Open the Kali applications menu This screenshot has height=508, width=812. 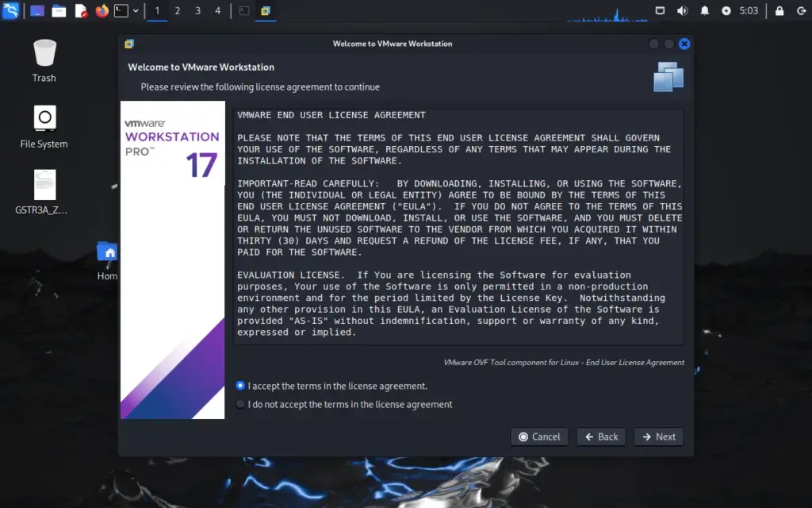tap(10, 10)
